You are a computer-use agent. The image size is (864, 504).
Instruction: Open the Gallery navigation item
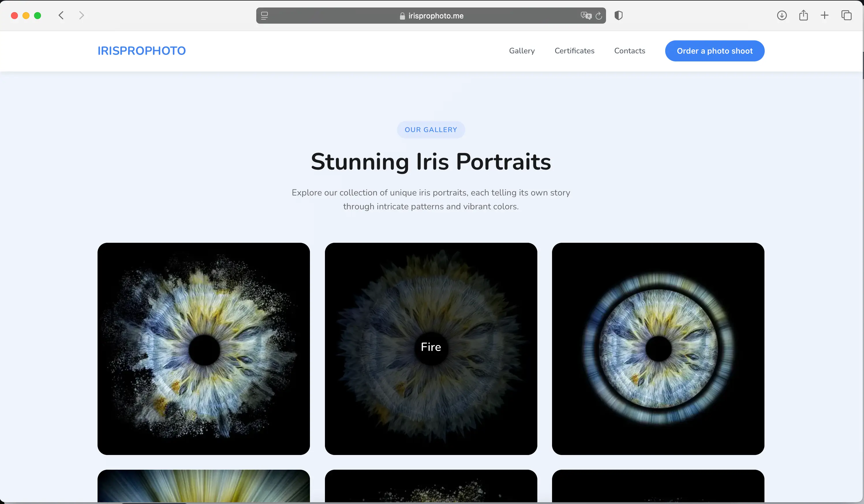(x=521, y=51)
